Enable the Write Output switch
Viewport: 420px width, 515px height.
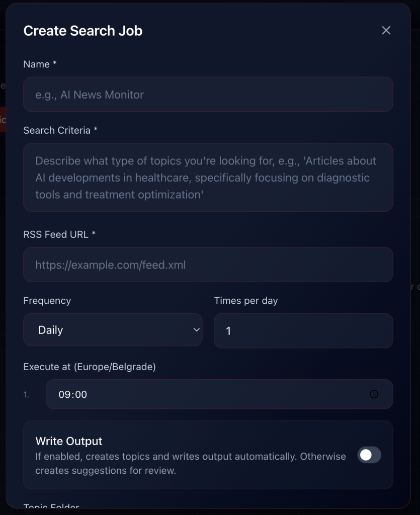(x=369, y=455)
